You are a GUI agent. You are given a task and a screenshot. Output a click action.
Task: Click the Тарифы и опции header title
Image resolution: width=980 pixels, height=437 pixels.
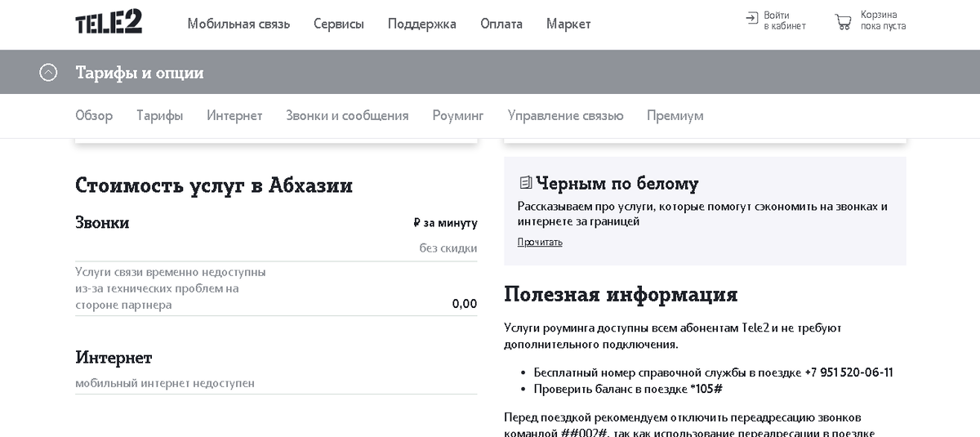click(140, 73)
